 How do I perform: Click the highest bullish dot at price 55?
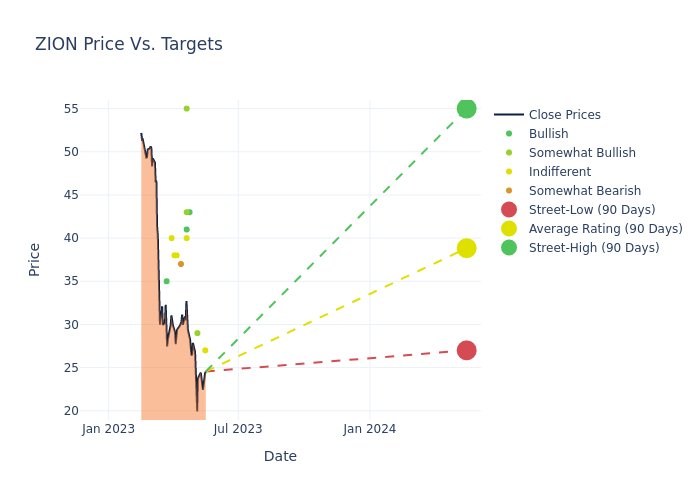[186, 108]
